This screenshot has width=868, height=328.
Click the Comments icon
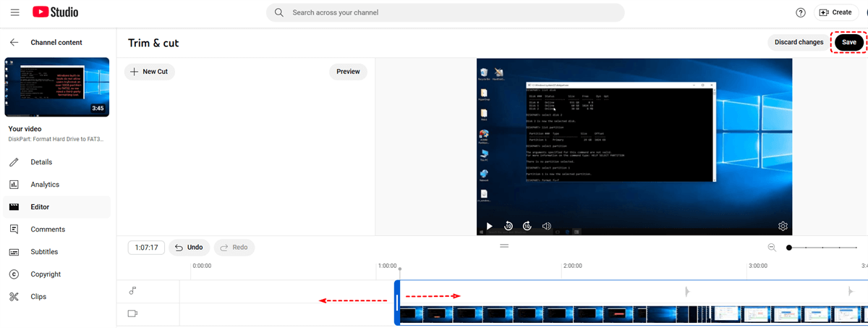point(14,230)
